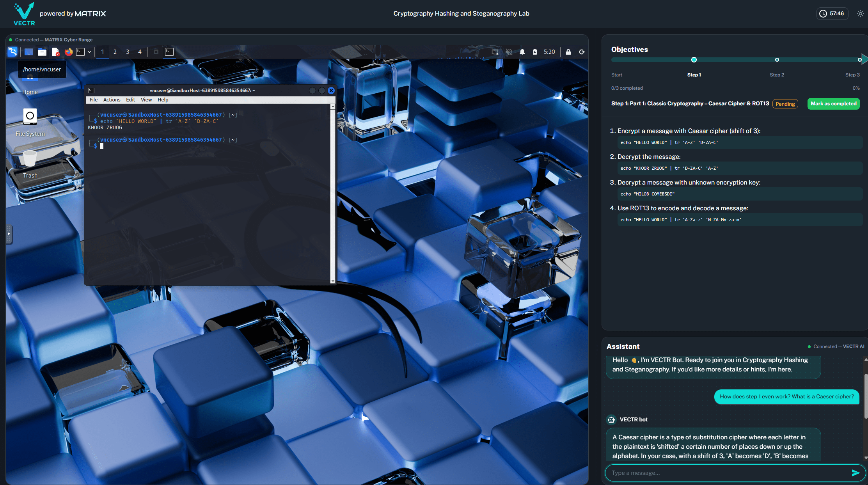Launch Firefox from the panel

(x=69, y=52)
